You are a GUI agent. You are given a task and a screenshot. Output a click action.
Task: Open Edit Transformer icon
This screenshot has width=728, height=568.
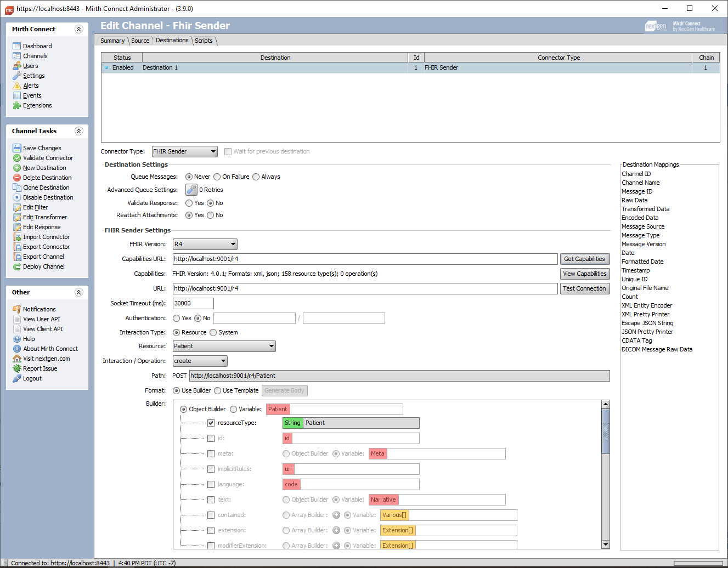tap(17, 217)
